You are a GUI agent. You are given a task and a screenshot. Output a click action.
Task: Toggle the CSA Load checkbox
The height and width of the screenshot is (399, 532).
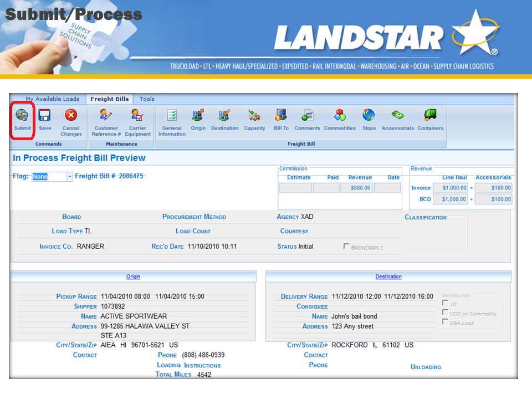tap(445, 321)
